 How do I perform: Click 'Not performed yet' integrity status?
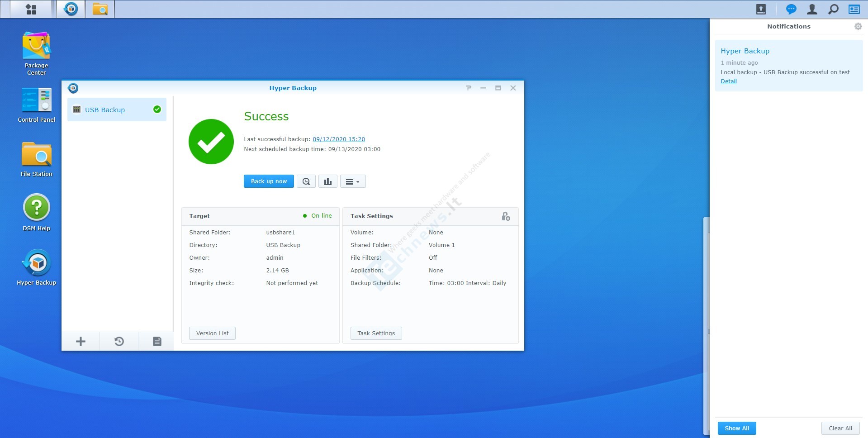(x=292, y=283)
